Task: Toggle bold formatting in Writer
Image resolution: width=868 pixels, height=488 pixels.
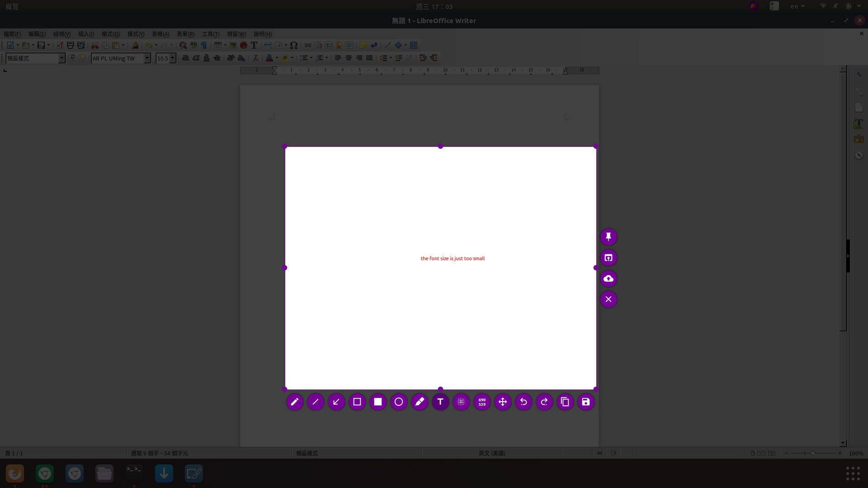Action: click(185, 58)
